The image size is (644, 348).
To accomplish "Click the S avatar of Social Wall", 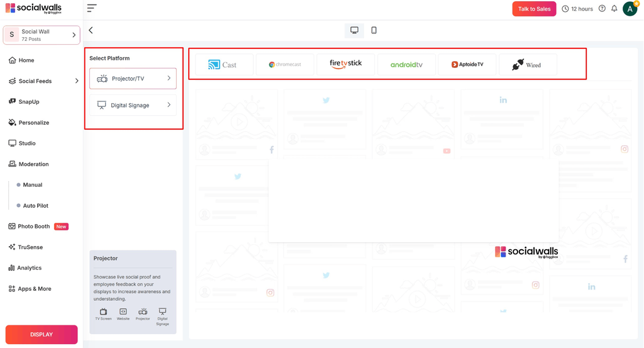I will 12,35.
